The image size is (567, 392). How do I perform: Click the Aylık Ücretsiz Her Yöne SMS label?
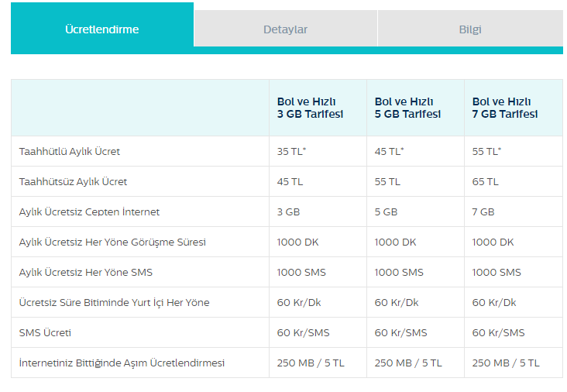coord(86,272)
